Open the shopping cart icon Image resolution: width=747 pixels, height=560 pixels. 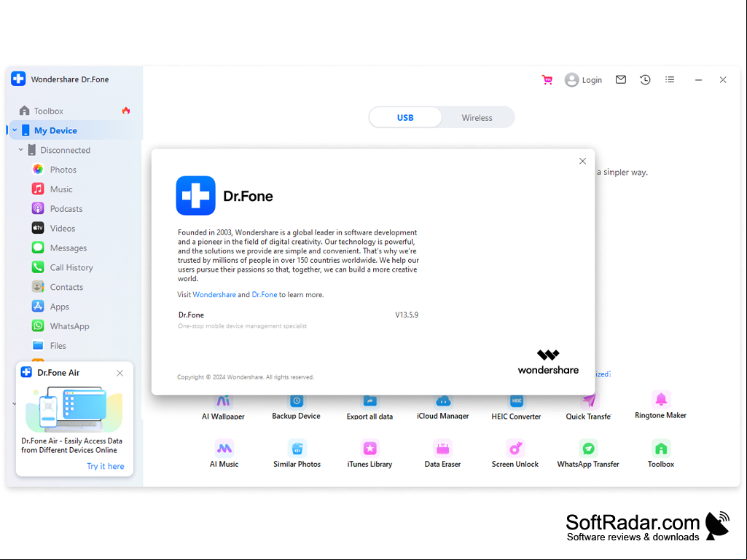click(x=547, y=79)
